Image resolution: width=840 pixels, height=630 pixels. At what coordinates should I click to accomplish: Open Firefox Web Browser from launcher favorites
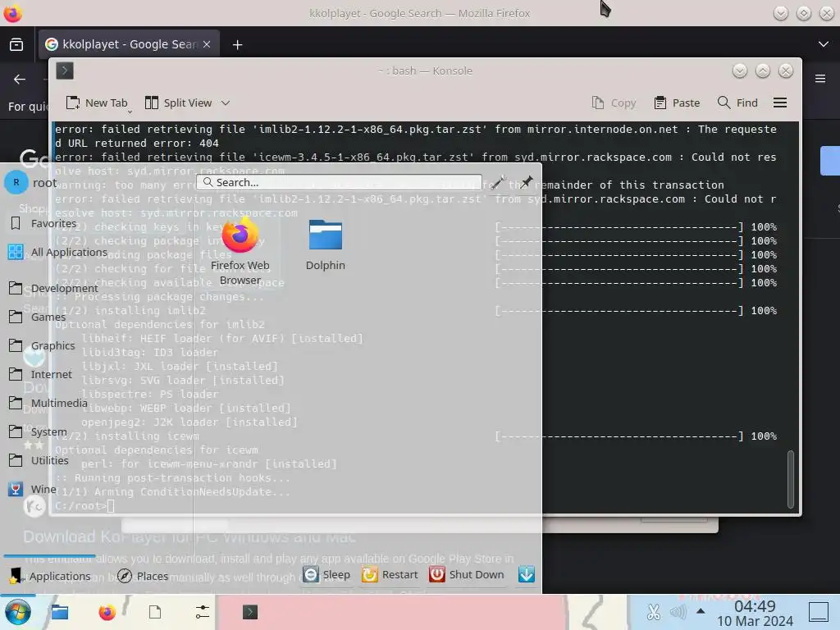[x=240, y=251]
